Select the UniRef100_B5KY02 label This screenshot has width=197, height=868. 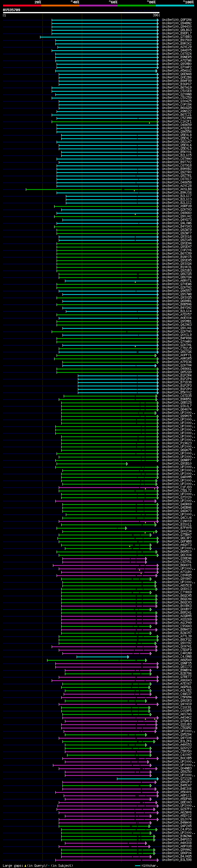pyautogui.click(x=176, y=392)
